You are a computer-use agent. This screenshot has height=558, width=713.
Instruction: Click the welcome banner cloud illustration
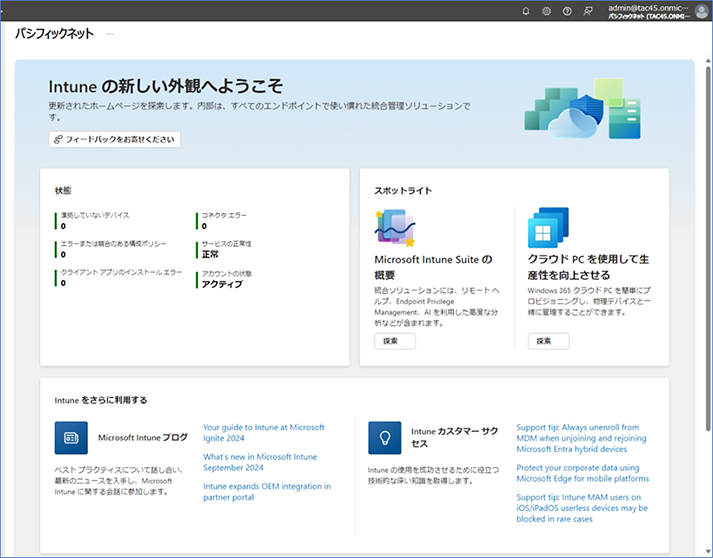(582, 109)
